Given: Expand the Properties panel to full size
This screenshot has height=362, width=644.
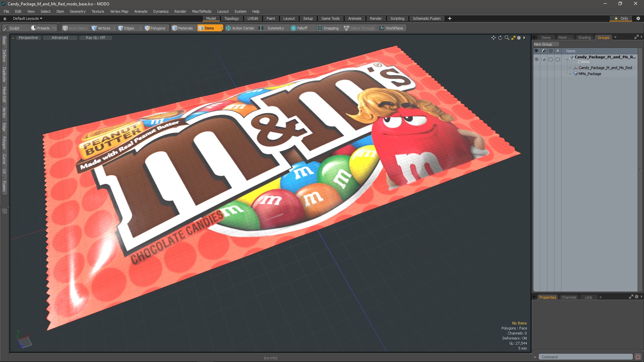Looking at the screenshot, I should pos(631,297).
